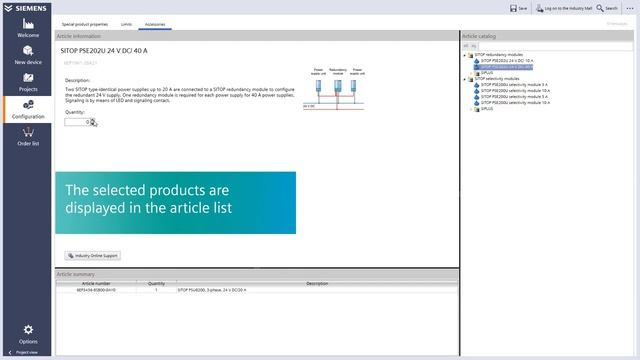
Task: Switch to Special product properties tab
Action: tap(85, 24)
